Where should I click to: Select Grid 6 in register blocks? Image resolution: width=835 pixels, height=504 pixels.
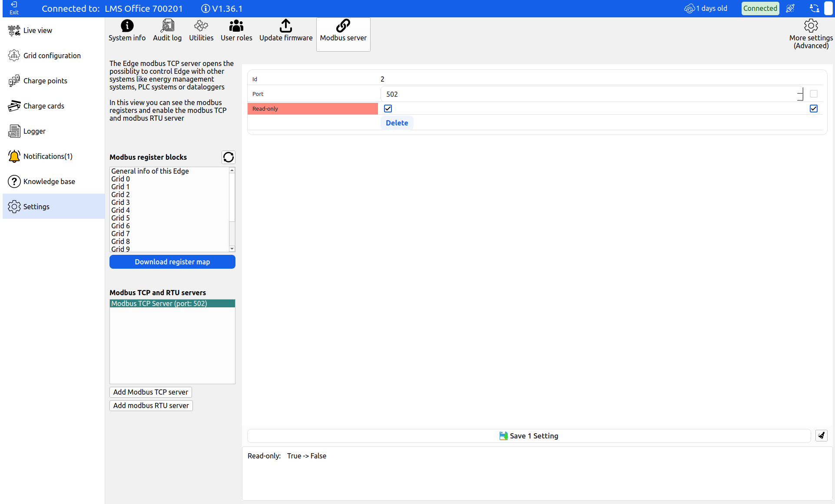[x=169, y=226]
